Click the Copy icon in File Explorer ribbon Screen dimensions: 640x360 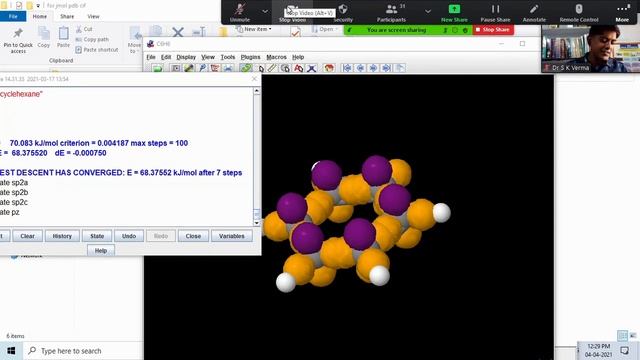(44, 38)
